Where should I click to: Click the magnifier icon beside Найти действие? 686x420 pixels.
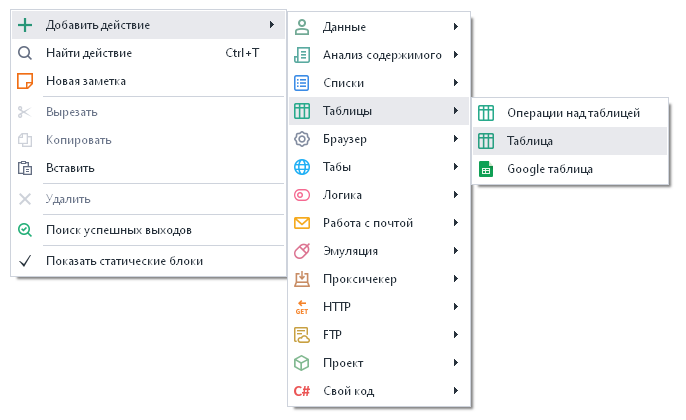(26, 52)
